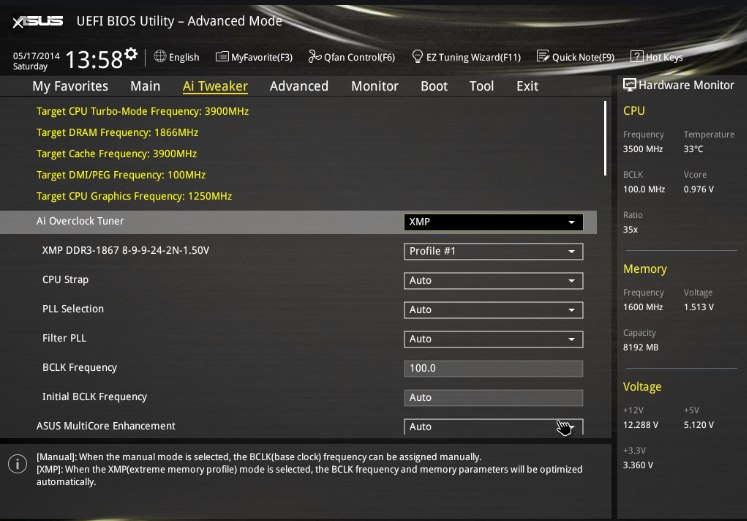Click the Initial BCLK Frequency field

coord(494,398)
